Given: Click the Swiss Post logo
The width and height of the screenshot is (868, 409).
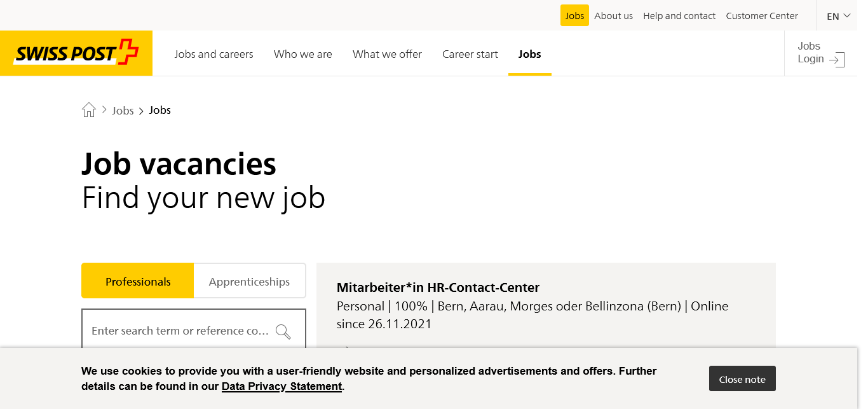Looking at the screenshot, I should coord(76,53).
